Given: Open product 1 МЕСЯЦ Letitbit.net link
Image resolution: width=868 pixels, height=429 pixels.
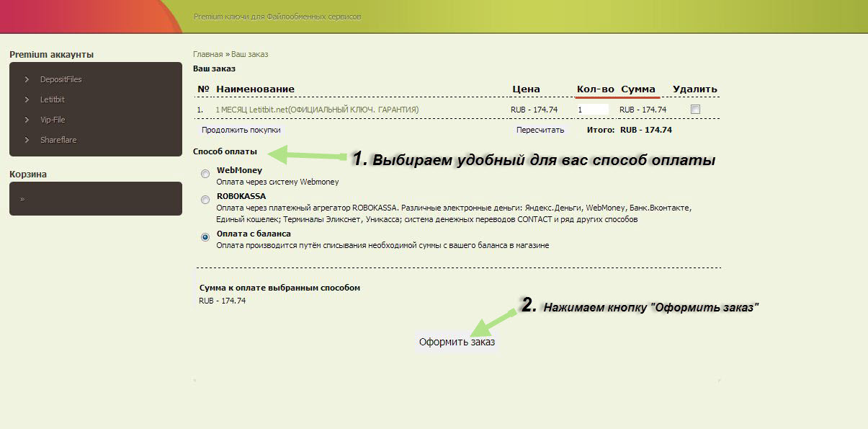Looking at the screenshot, I should [317, 110].
